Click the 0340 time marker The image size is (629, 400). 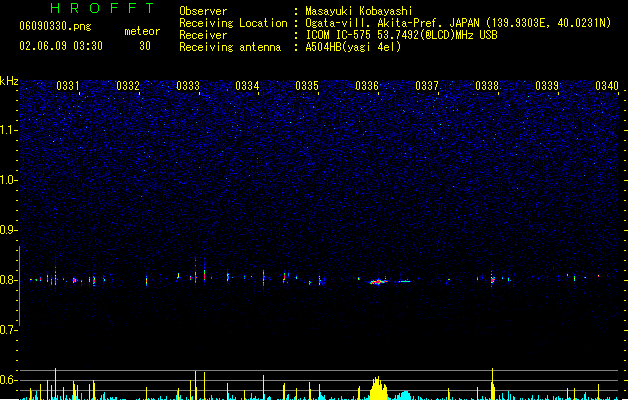(x=607, y=86)
